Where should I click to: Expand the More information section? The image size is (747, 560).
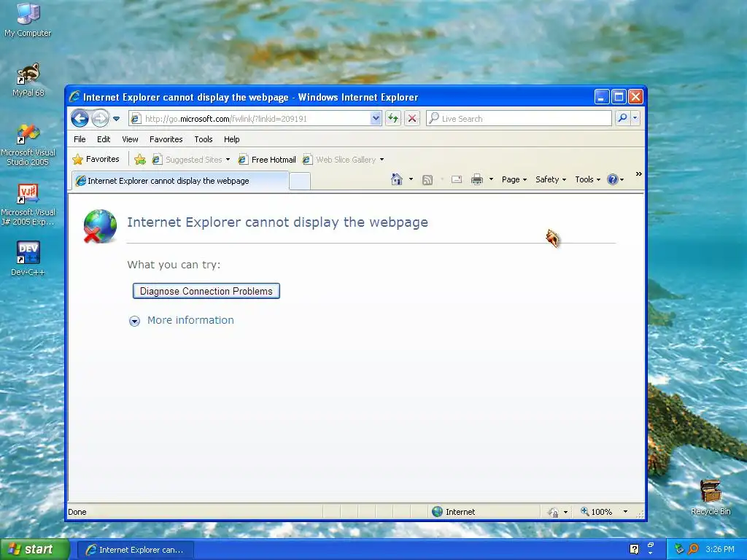pyautogui.click(x=182, y=321)
